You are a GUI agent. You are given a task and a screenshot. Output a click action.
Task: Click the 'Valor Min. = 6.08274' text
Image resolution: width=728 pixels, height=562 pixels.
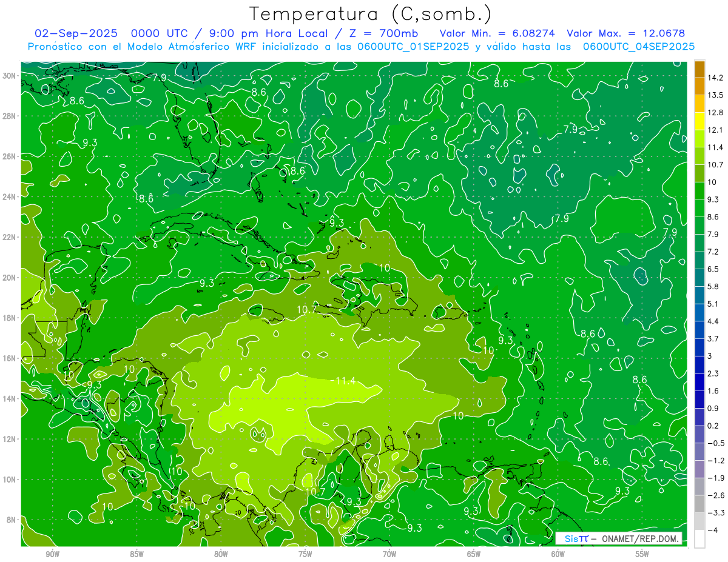point(496,33)
